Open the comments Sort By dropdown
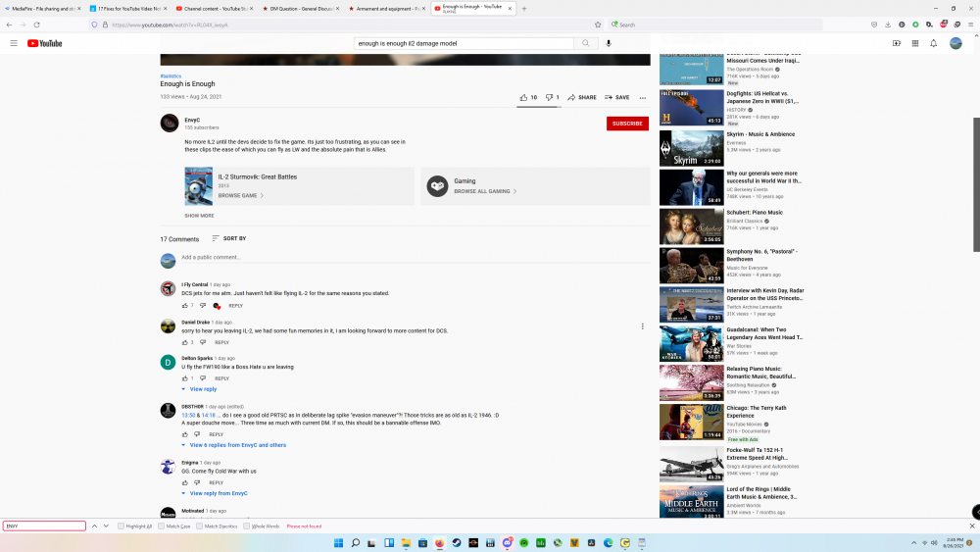 coord(228,238)
